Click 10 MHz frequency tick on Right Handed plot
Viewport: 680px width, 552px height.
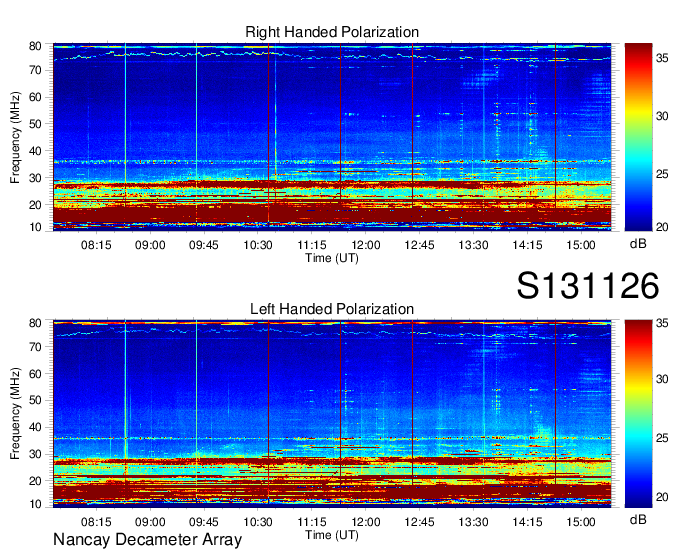[x=35, y=227]
